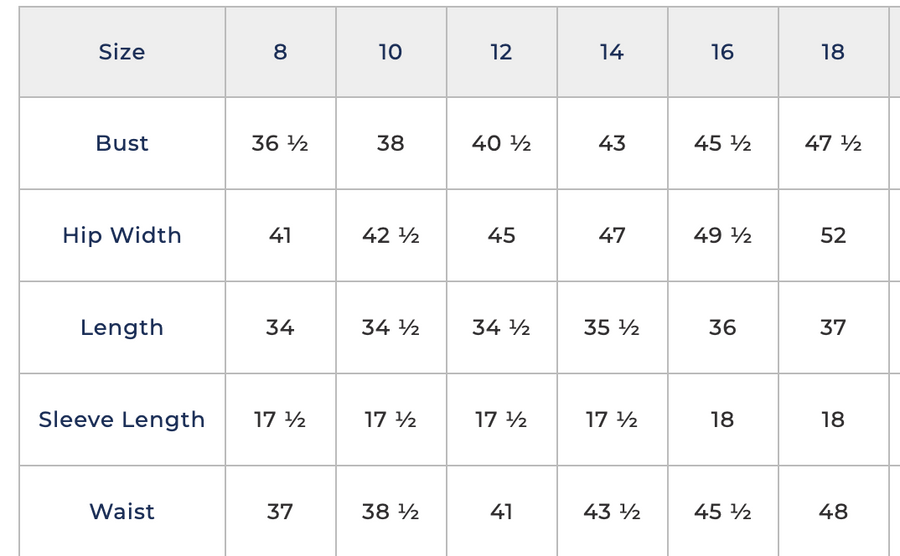Click Bust value 36 ½ for size 8

pyautogui.click(x=280, y=143)
